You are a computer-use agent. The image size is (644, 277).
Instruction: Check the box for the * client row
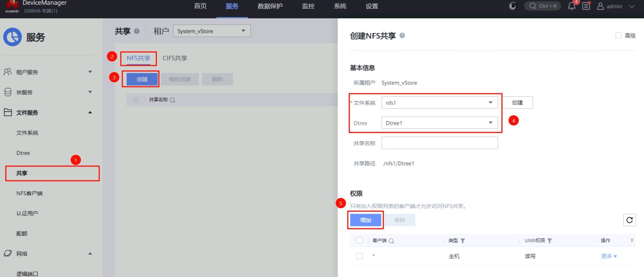coord(360,256)
